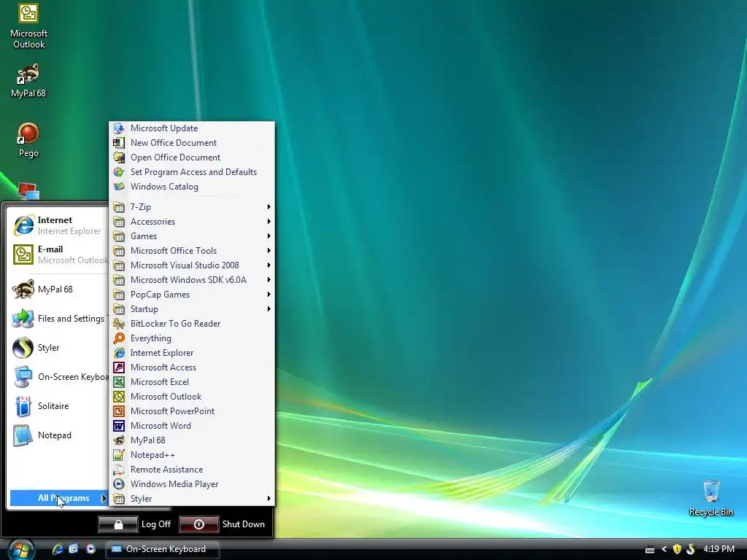The height and width of the screenshot is (560, 747).
Task: Launch Windows Media Player from All Programs
Action: tap(192, 484)
